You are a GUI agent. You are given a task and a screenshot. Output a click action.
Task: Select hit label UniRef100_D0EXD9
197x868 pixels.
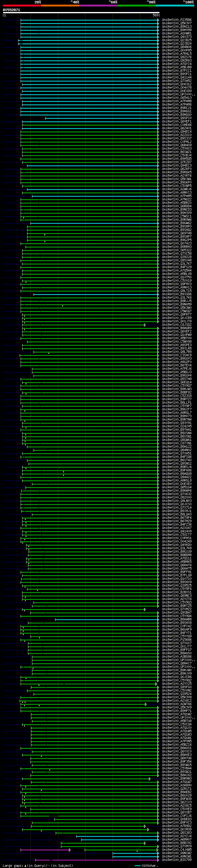coord(176,91)
